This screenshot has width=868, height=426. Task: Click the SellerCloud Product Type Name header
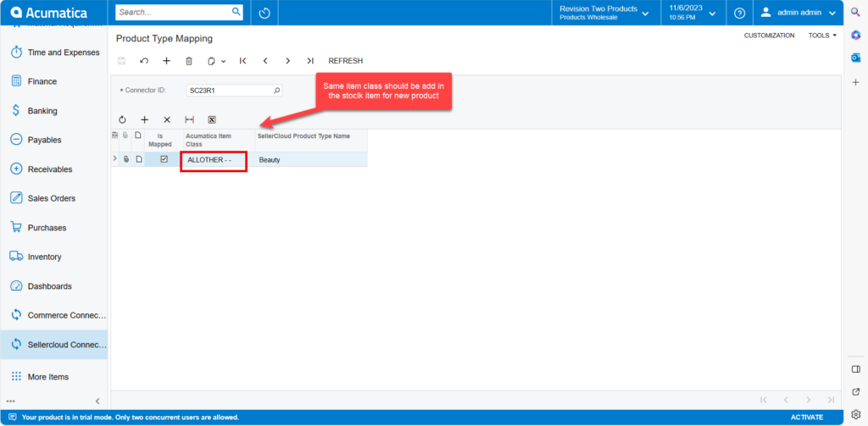coord(311,141)
